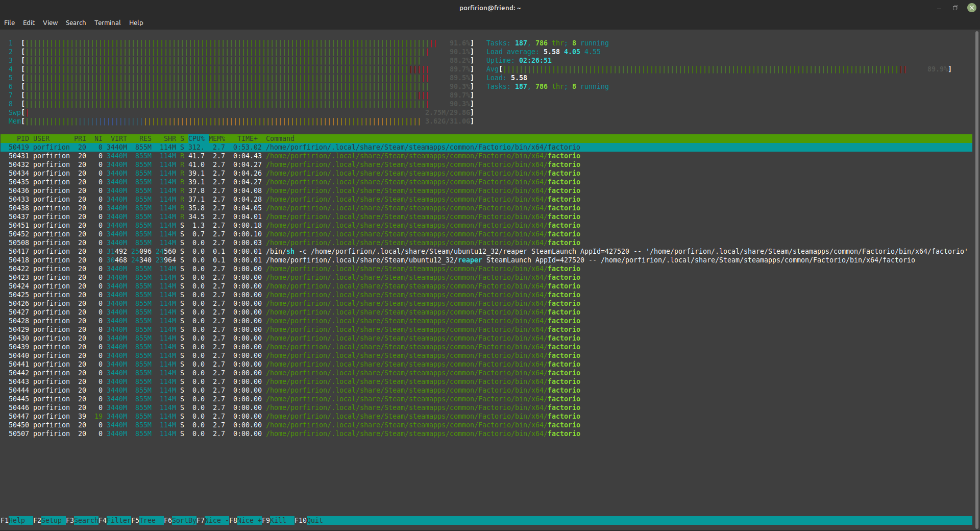
Task: Click the Load average values text
Action: pos(572,52)
